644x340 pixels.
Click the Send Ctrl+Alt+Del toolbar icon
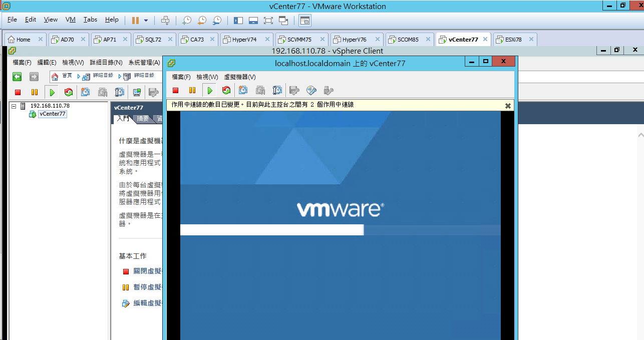pos(165,21)
